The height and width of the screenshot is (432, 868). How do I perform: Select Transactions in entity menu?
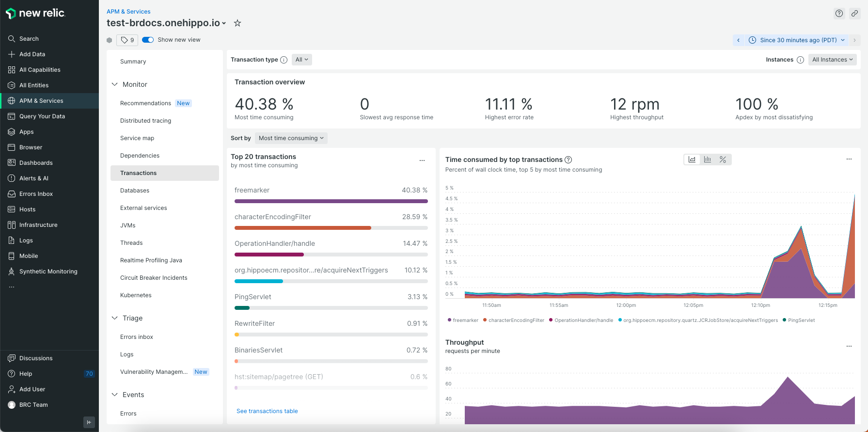click(x=165, y=173)
